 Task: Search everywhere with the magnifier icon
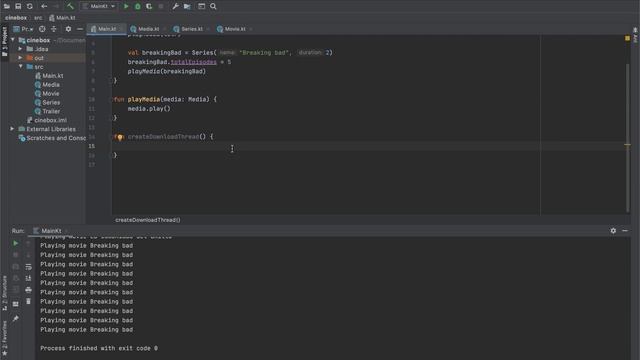click(x=213, y=6)
